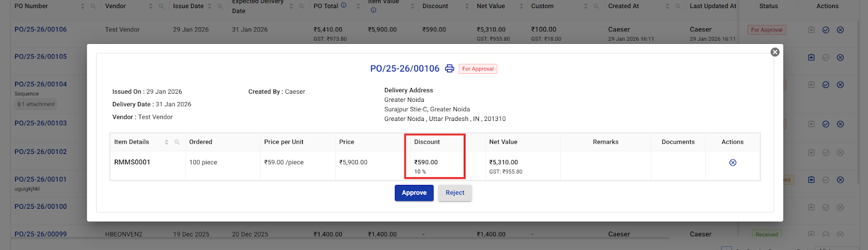Sort the Vendor column

point(150,7)
